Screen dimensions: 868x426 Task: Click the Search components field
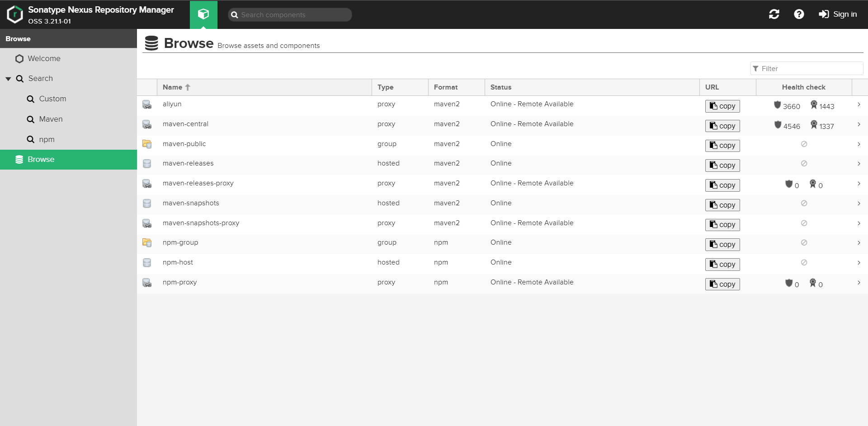[290, 15]
